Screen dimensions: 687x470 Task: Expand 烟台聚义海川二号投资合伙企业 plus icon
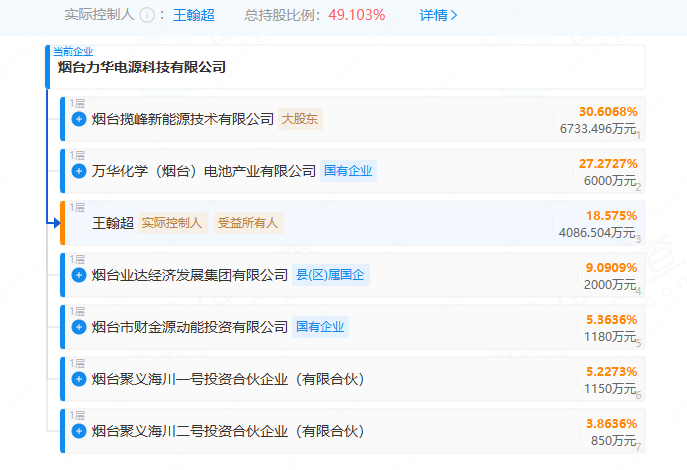click(79, 431)
